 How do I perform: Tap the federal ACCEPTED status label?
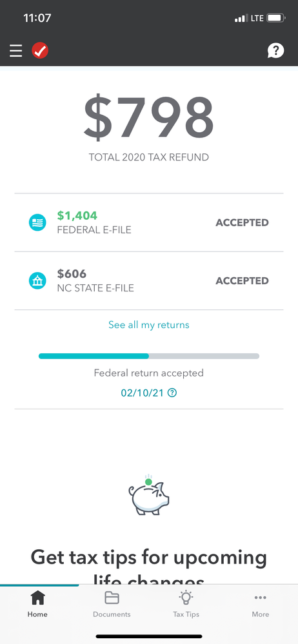[x=242, y=222]
